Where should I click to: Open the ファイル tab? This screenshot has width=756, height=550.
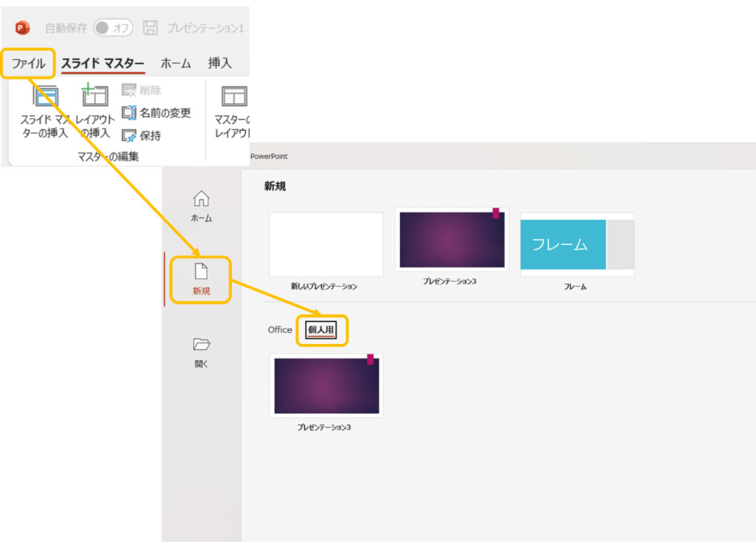pos(28,64)
